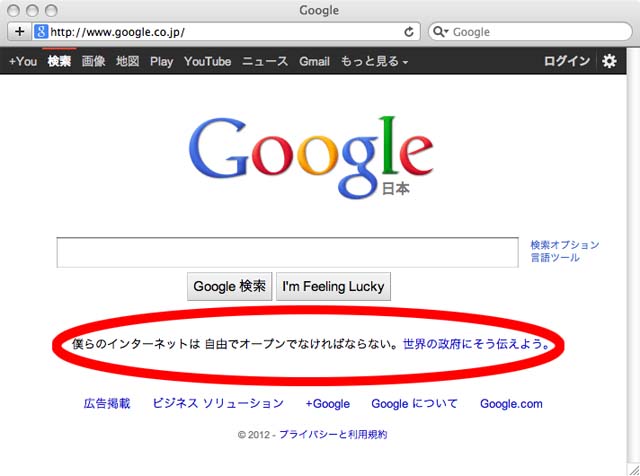Open the プライバシーと利用規約 link
This screenshot has height=476, width=640.
coord(333,434)
